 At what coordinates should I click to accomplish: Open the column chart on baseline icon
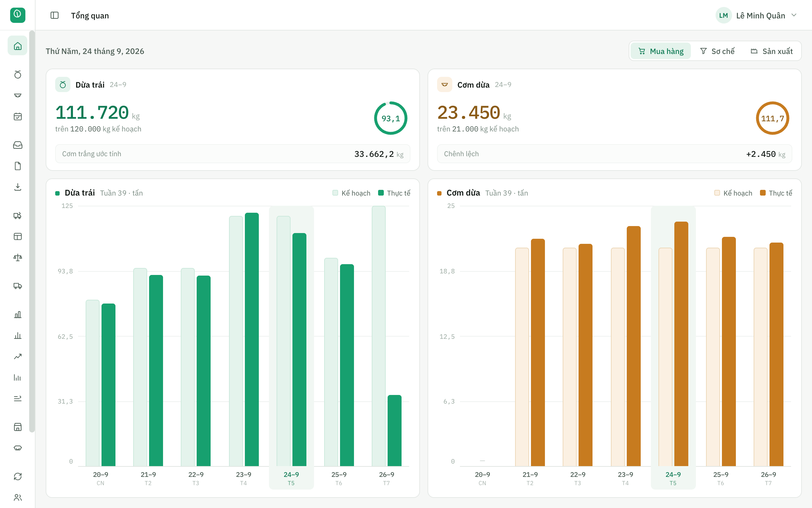pos(17,336)
